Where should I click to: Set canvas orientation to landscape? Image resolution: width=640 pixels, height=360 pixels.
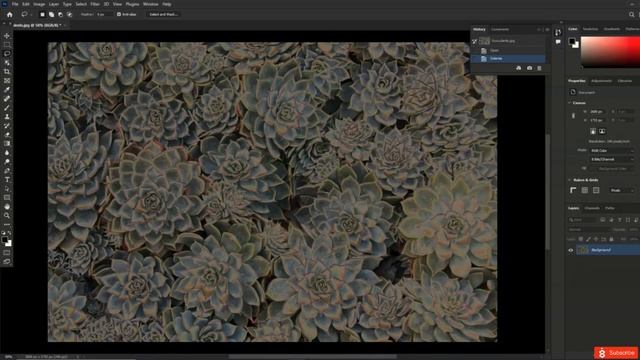click(602, 131)
